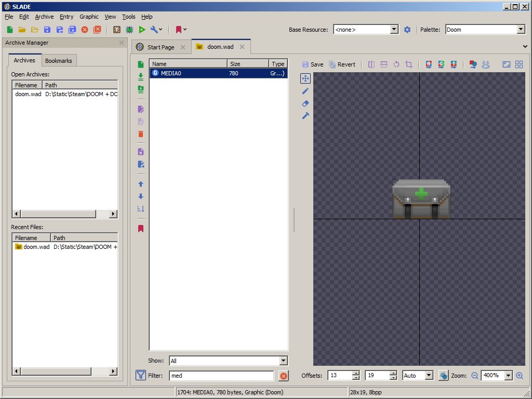
Task: Open the Entry menu
Action: coord(66,17)
